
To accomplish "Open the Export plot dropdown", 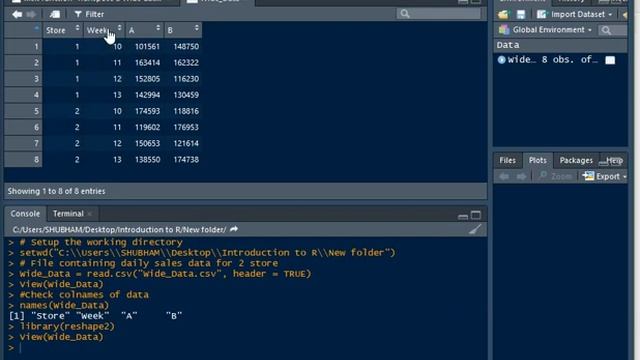I will pyautogui.click(x=604, y=176).
